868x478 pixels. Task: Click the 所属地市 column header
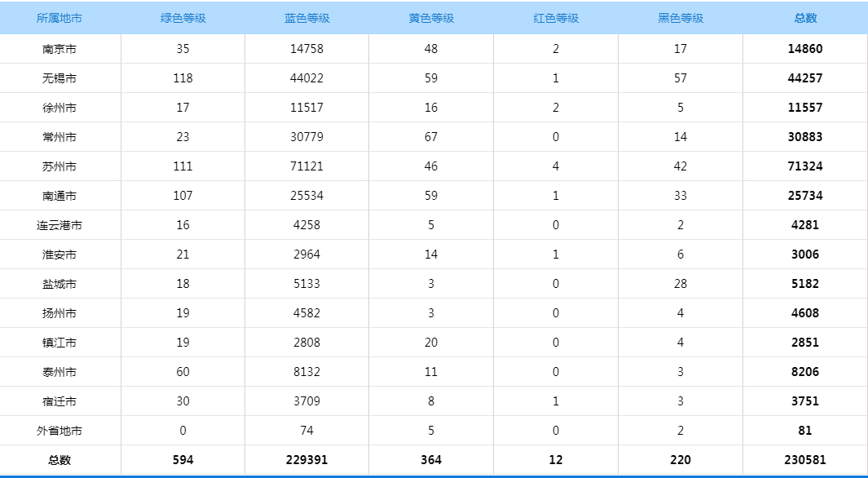pyautogui.click(x=59, y=18)
